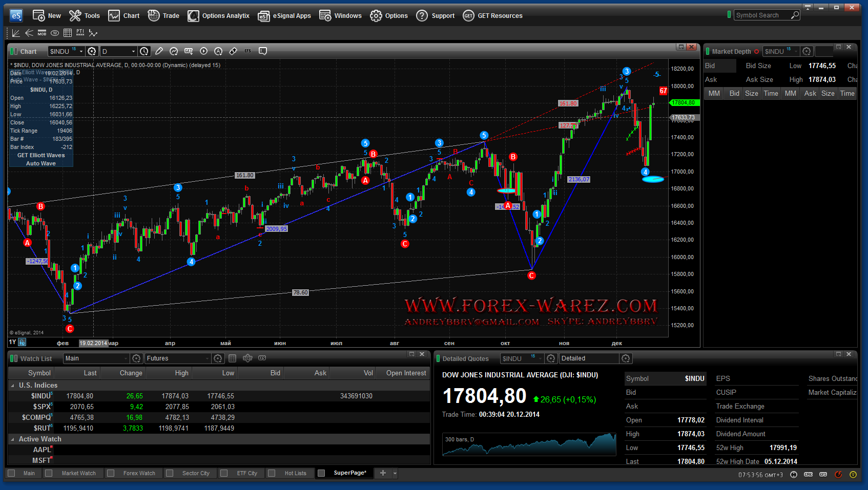Image resolution: width=868 pixels, height=490 pixels.
Task: Switch to the Sector City page tab
Action: tap(195, 473)
